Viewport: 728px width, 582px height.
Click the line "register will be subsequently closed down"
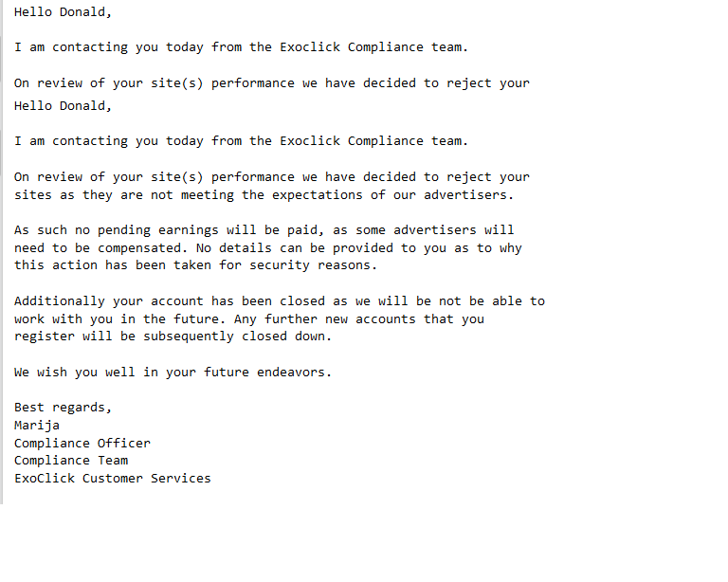[x=173, y=336]
